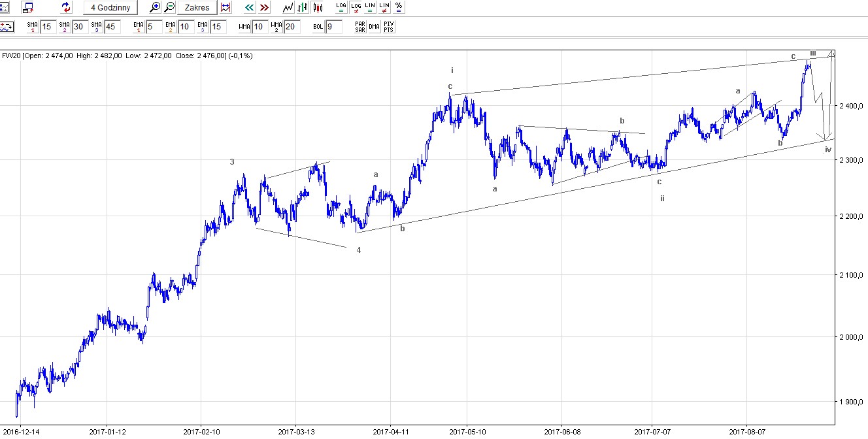This screenshot has height=439, width=868.
Task: Enable the PAR SAR indicator
Action: point(359,27)
